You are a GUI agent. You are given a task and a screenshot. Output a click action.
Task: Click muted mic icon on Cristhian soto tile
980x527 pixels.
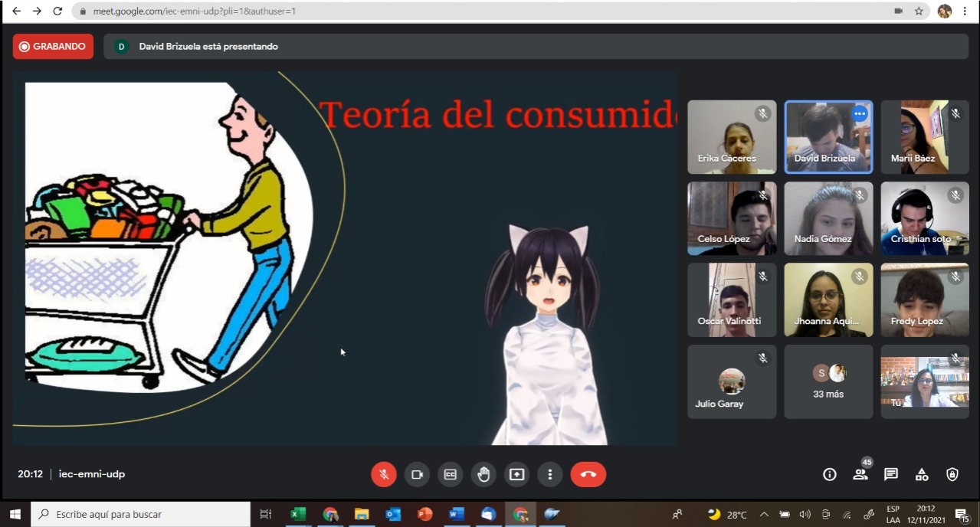tap(955, 195)
